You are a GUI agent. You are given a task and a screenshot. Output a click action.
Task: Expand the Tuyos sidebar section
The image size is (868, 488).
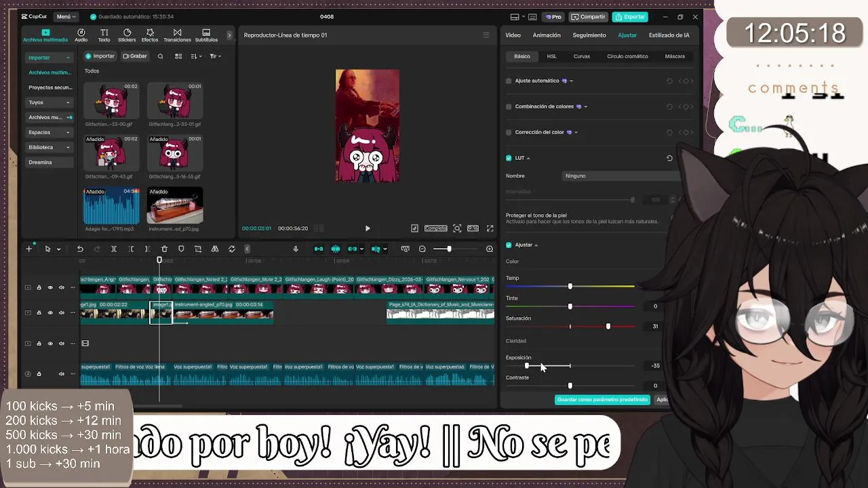click(x=49, y=102)
